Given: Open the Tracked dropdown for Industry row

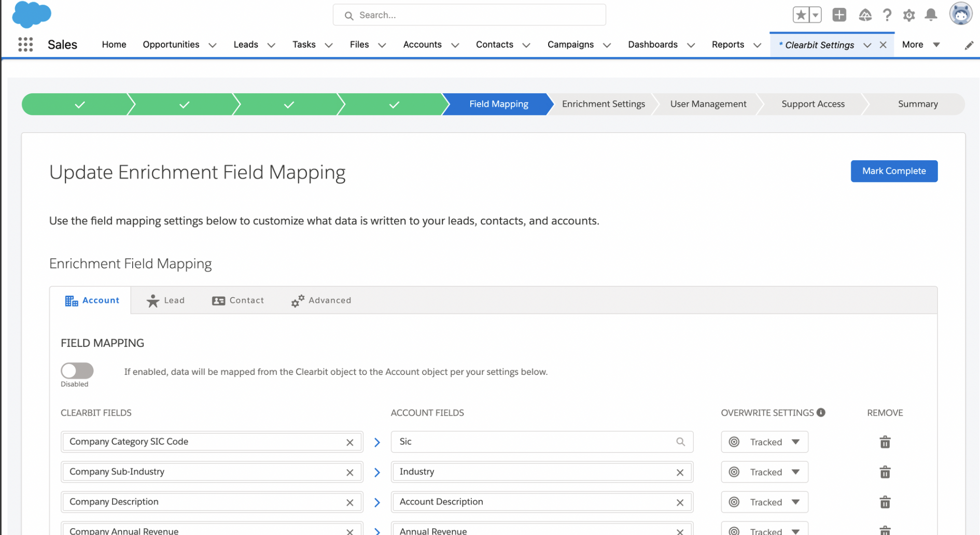Looking at the screenshot, I should 764,472.
